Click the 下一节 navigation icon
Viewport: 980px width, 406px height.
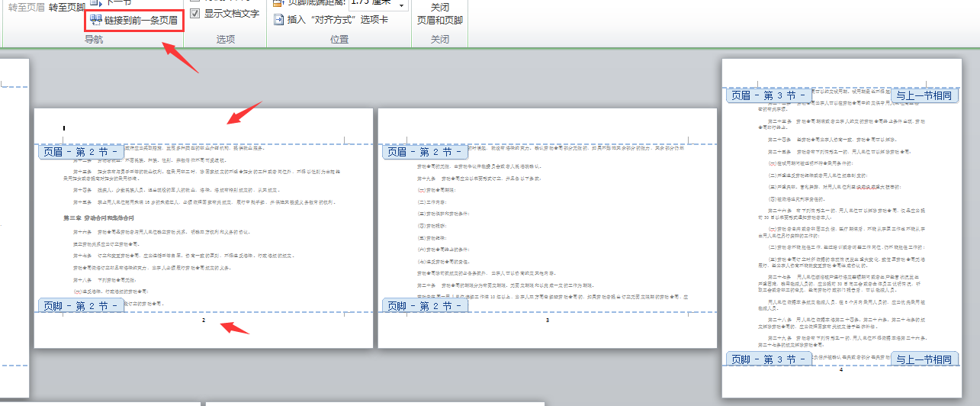(x=95, y=3)
